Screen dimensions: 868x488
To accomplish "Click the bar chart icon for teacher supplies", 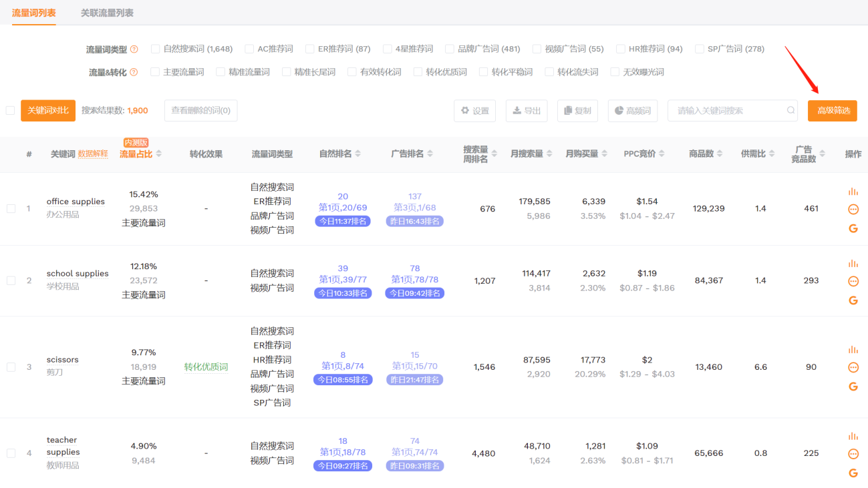I will tap(853, 437).
